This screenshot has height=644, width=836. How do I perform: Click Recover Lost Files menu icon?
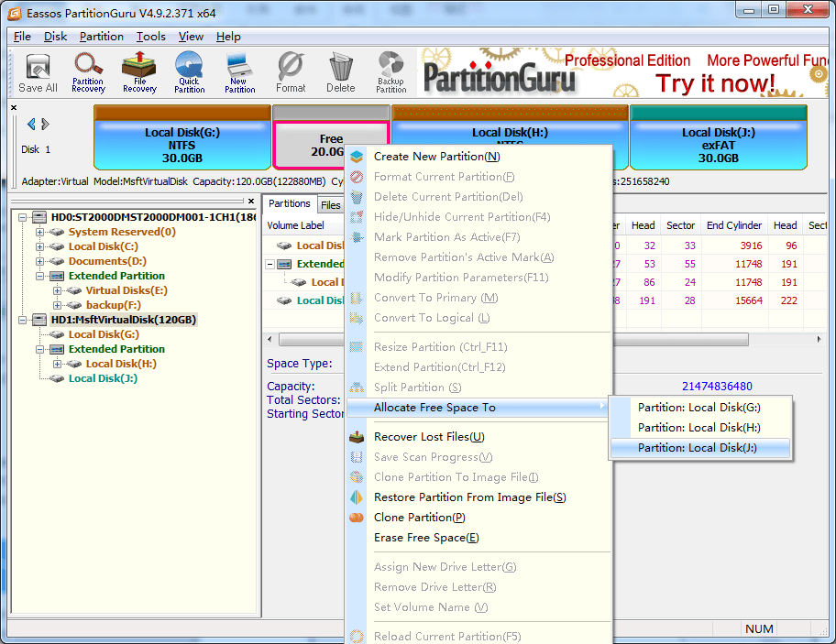[x=357, y=437]
